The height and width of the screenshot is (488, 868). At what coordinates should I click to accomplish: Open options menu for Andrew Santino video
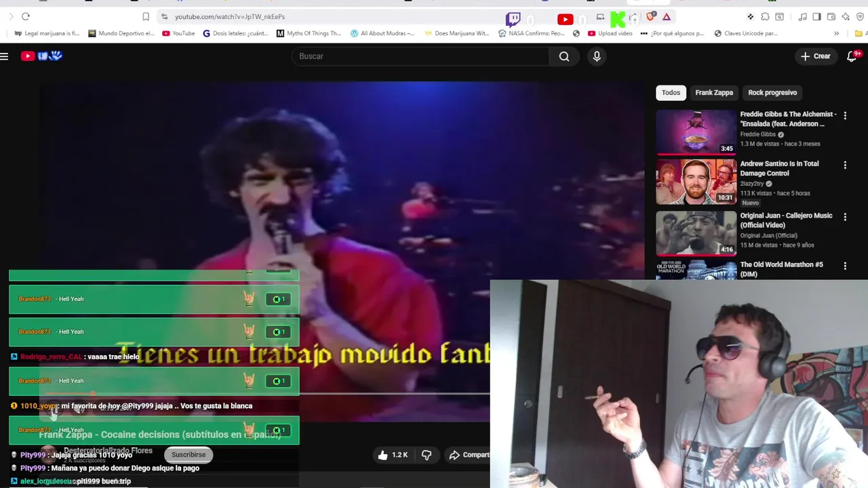[x=845, y=165]
